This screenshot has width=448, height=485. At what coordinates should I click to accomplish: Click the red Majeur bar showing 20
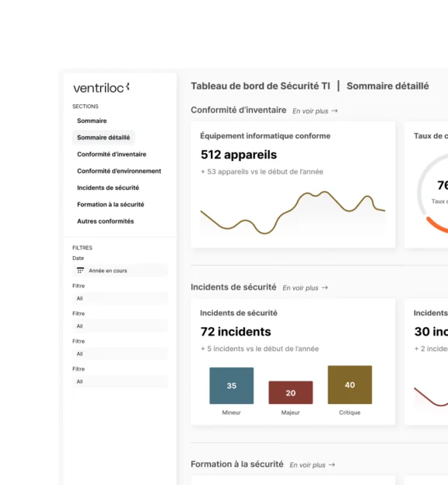tap(290, 392)
